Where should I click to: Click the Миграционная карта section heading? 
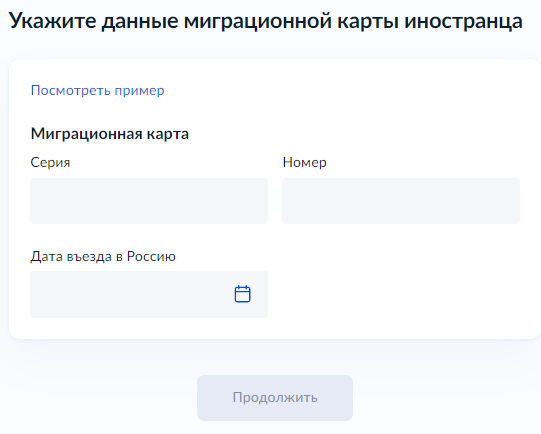pos(110,134)
